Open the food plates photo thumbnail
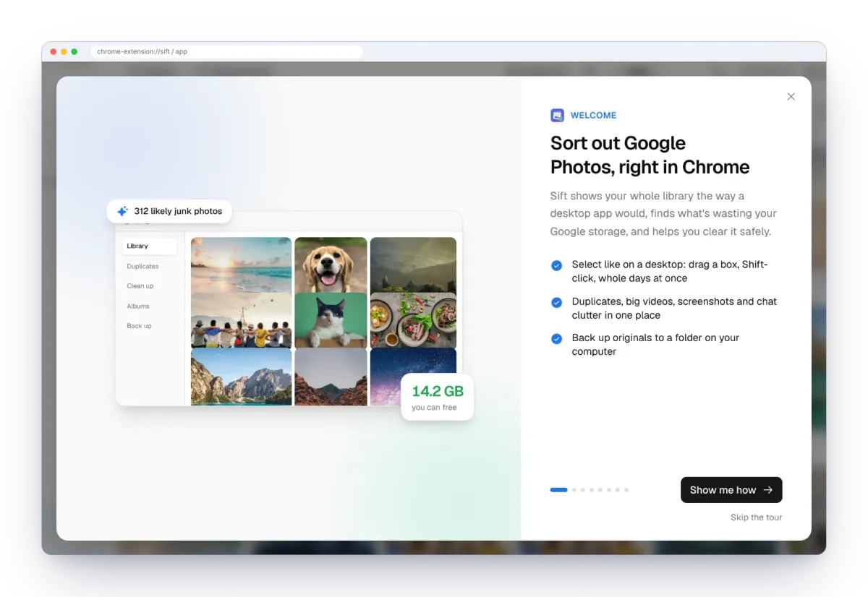This screenshot has height=597, width=868. click(x=413, y=320)
